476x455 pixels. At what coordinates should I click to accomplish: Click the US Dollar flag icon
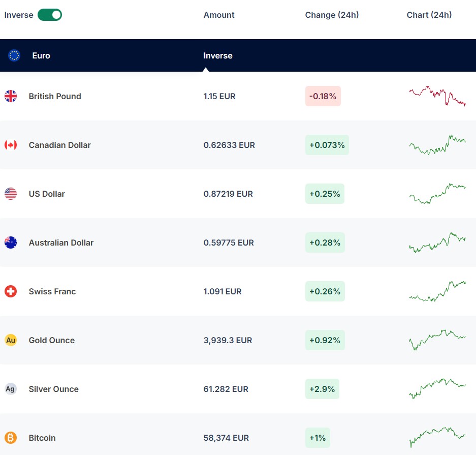tap(11, 194)
